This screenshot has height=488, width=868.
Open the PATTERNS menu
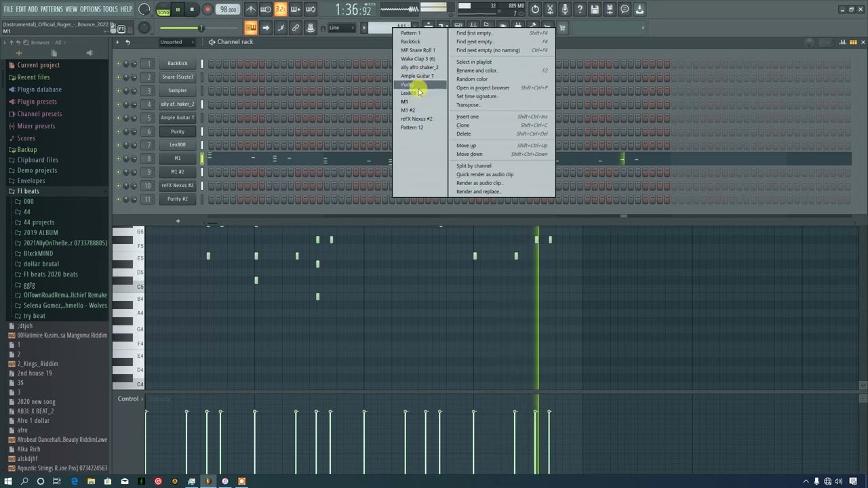(52, 9)
